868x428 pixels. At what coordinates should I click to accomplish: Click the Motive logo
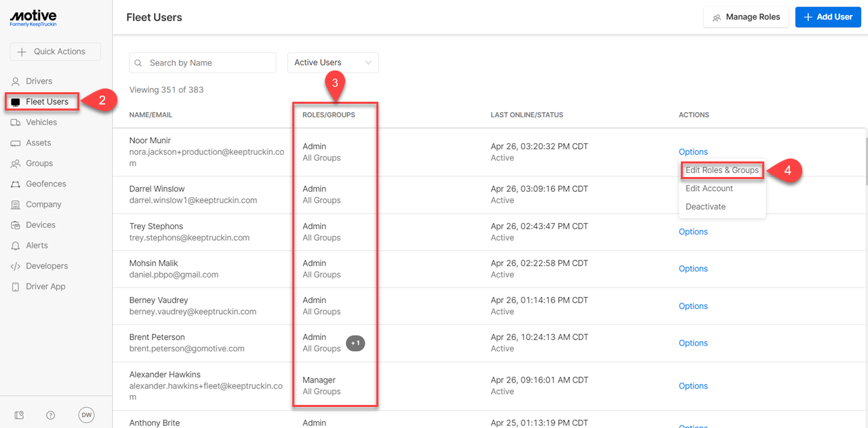click(33, 18)
